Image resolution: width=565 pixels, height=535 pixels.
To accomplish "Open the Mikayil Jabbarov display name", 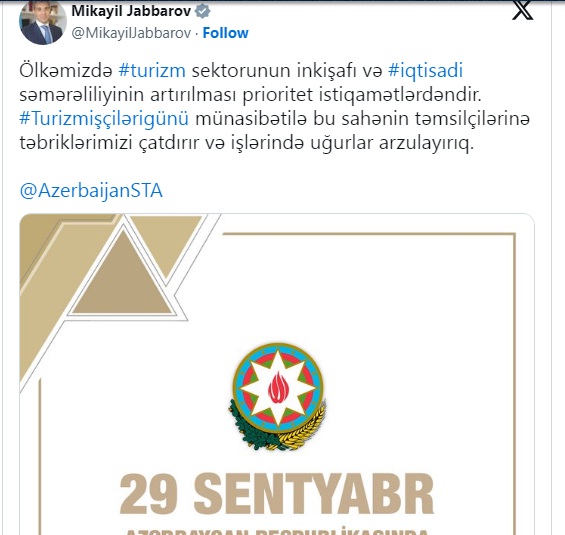I will click(131, 11).
